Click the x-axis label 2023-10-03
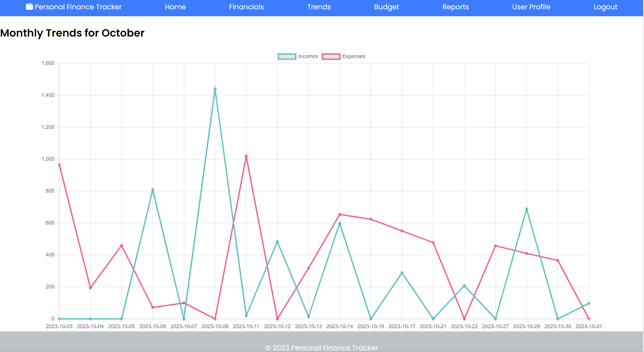Viewport: 644px width, 352px height. point(59,326)
